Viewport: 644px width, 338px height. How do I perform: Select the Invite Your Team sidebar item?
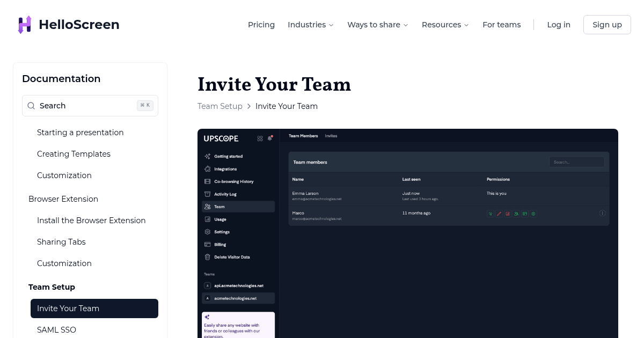(x=94, y=308)
